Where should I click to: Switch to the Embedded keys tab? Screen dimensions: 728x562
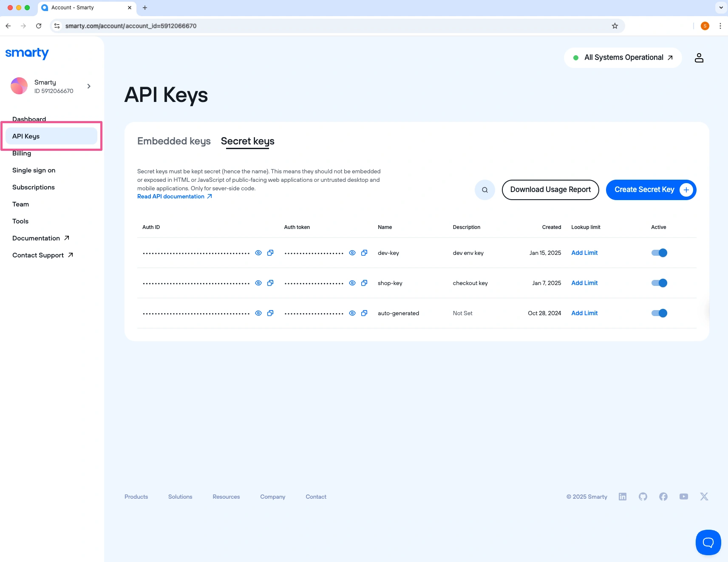point(174,141)
